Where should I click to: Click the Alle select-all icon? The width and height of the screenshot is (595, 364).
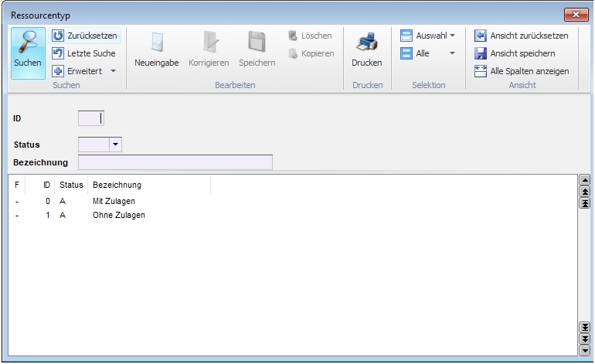coord(406,53)
